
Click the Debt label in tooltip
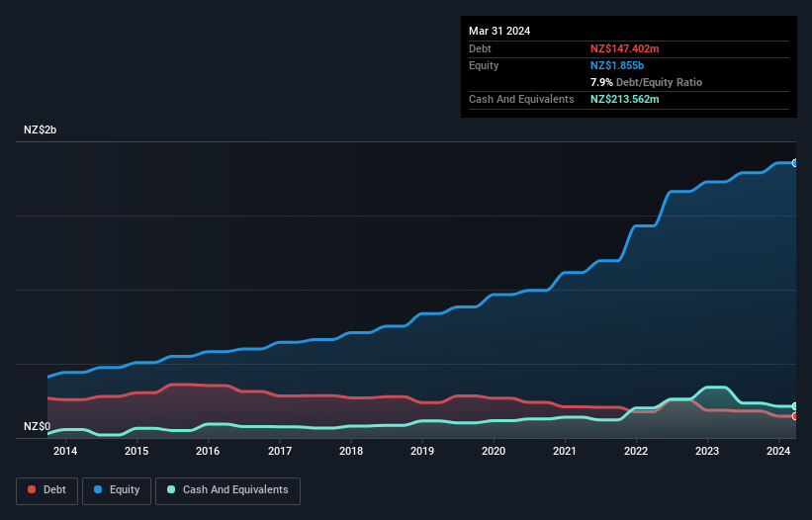(480, 48)
